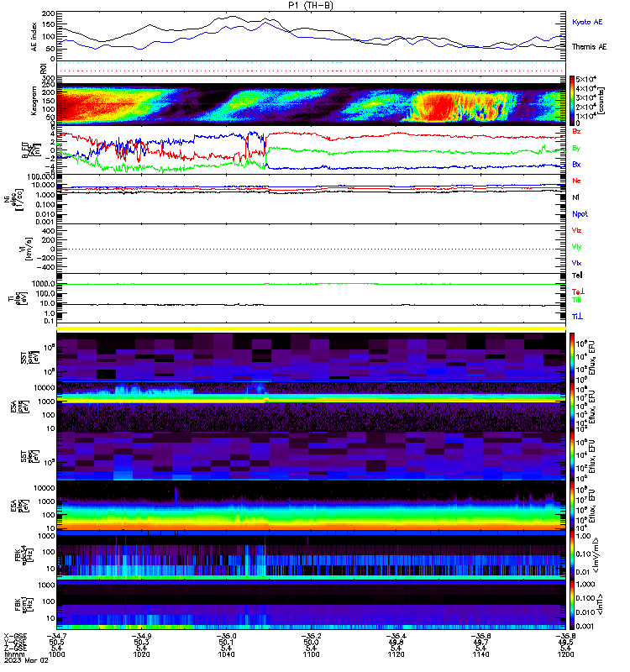Viewport: 630px width, 672px height.
Task: Select the date label 2023 Mar 02
Action: 26,660
